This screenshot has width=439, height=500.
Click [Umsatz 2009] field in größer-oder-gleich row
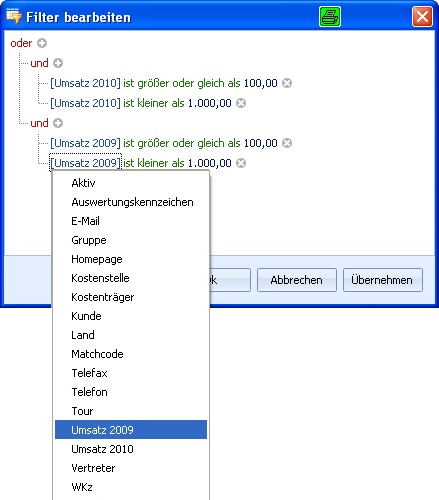point(85,143)
